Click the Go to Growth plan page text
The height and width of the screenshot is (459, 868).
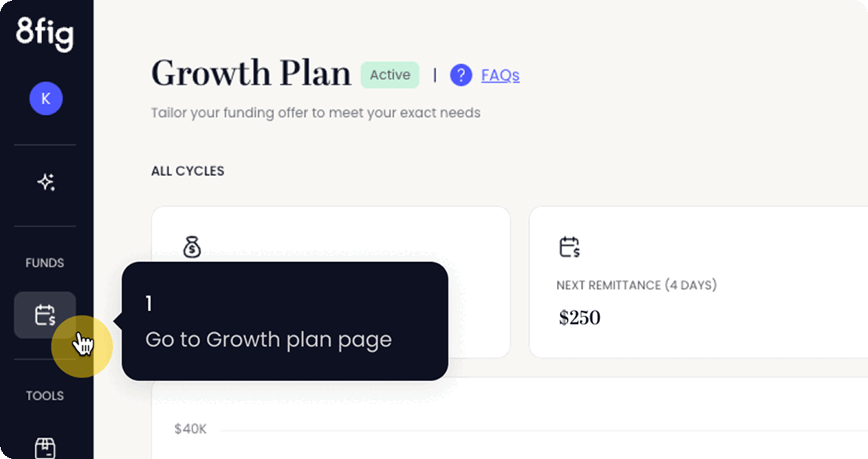click(x=269, y=340)
